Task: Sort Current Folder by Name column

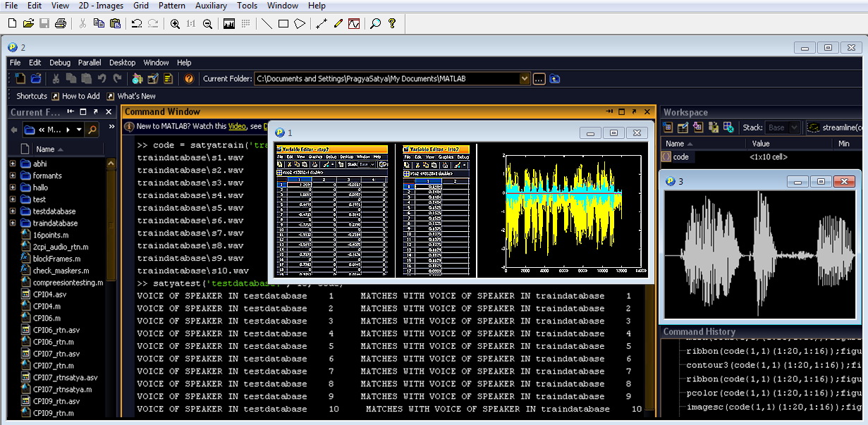Action: 49,149
